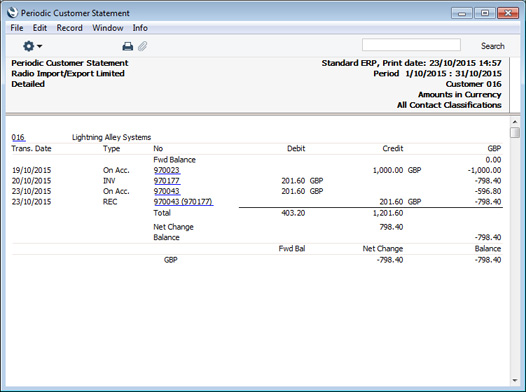Click the Credit column header
The width and height of the screenshot is (526, 392).
pyautogui.click(x=393, y=149)
